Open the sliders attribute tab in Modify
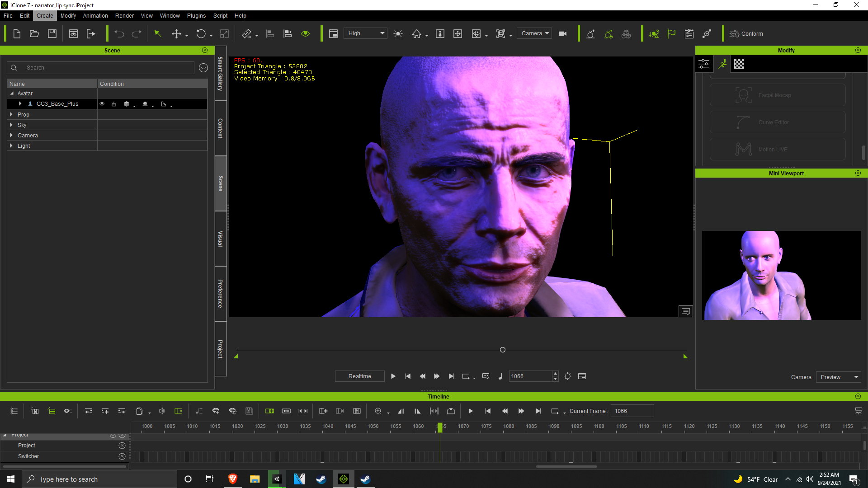Screen dimensions: 868x488 [704, 64]
